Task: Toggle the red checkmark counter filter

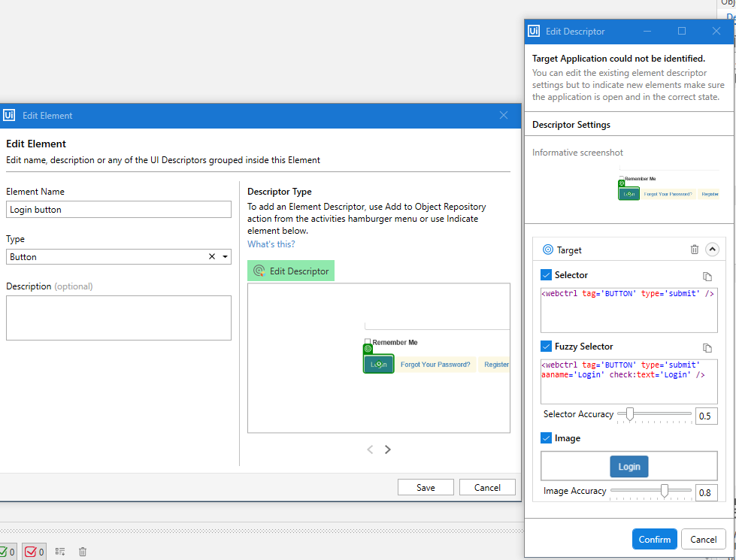Action: tap(34, 552)
